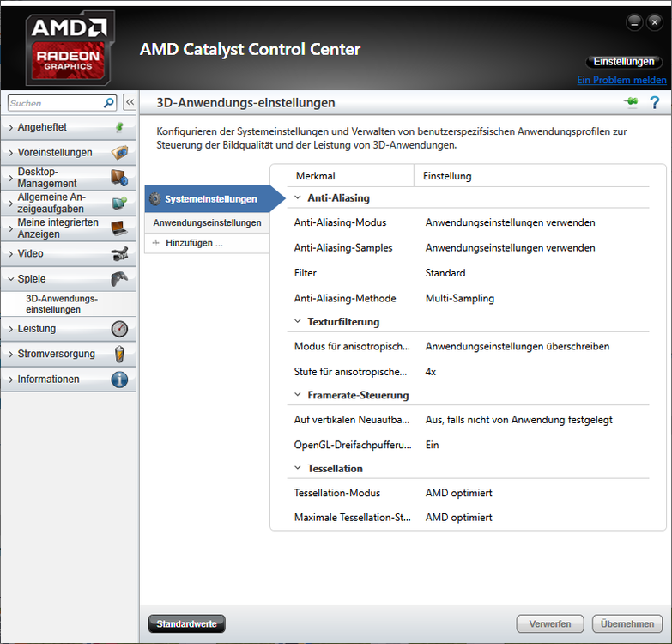This screenshot has width=672, height=644.
Task: Click the Allgemeine Anzeigeaufgaben display icon
Action: pos(119,203)
